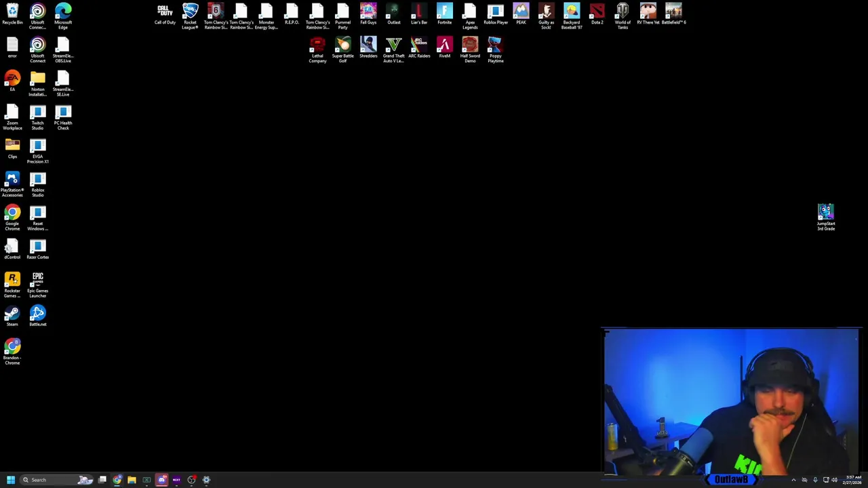
Task: Open the Google Chrome desktop shortcut
Action: pyautogui.click(x=12, y=218)
